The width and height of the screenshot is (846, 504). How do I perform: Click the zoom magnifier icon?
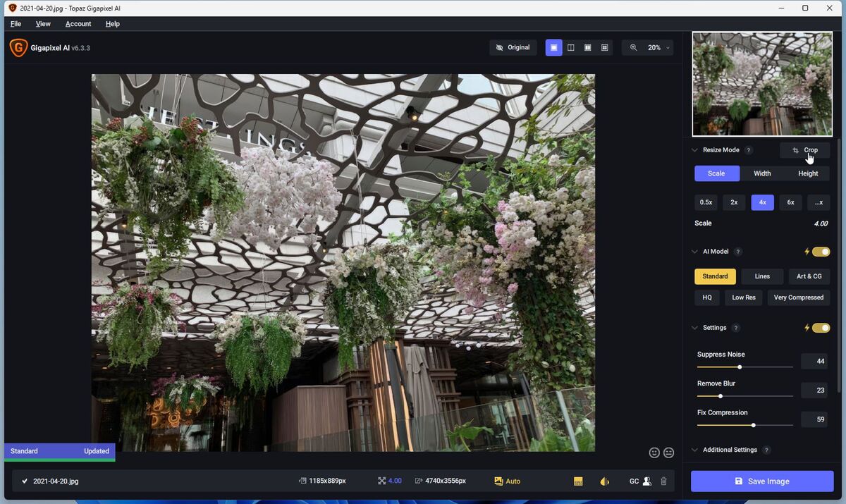click(x=633, y=48)
